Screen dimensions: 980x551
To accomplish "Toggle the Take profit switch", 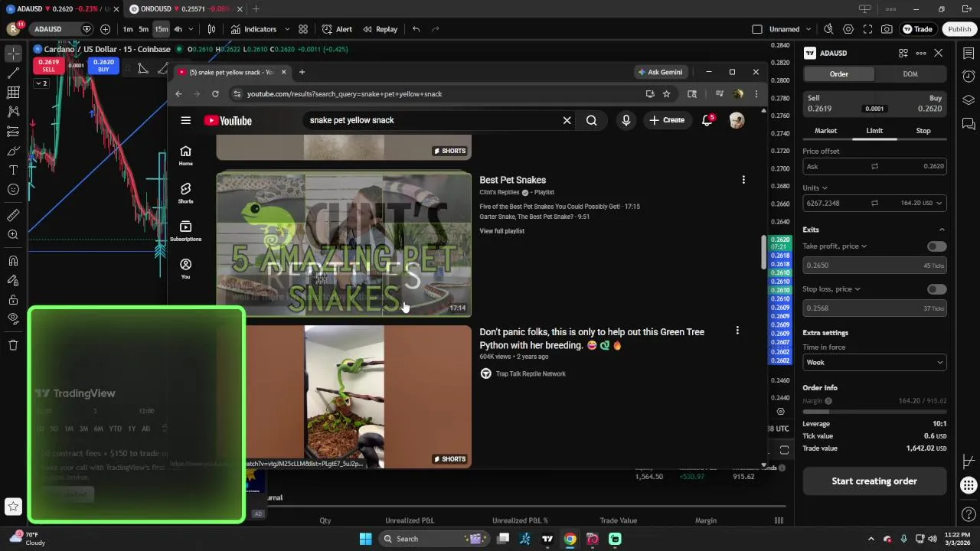I will coord(936,246).
